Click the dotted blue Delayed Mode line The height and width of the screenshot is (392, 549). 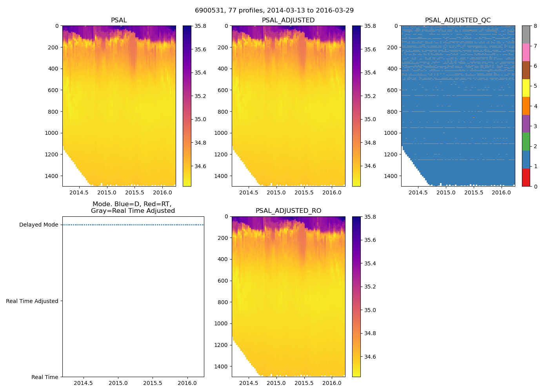[x=133, y=225]
